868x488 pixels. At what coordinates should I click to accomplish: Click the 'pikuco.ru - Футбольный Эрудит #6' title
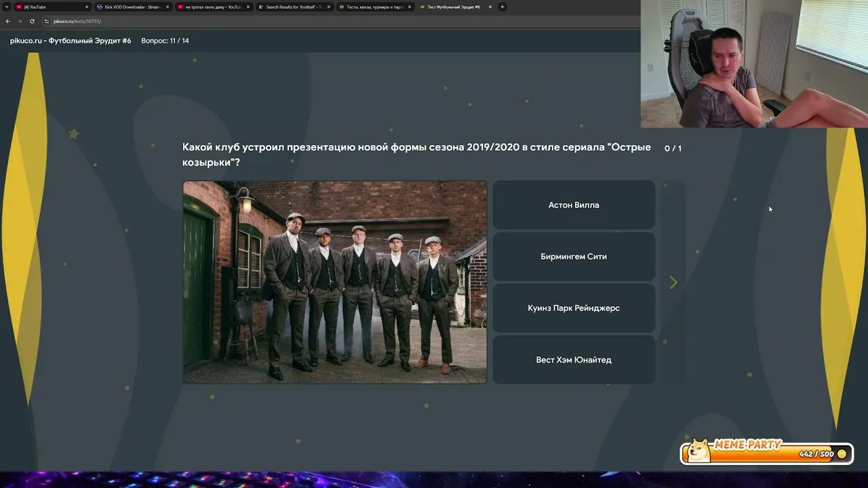coord(71,41)
